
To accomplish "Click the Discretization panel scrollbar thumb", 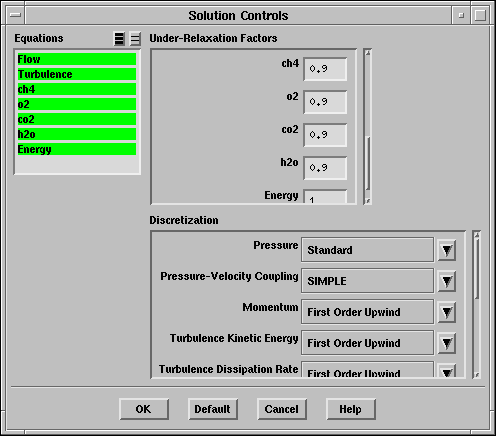I will pyautogui.click(x=477, y=268).
